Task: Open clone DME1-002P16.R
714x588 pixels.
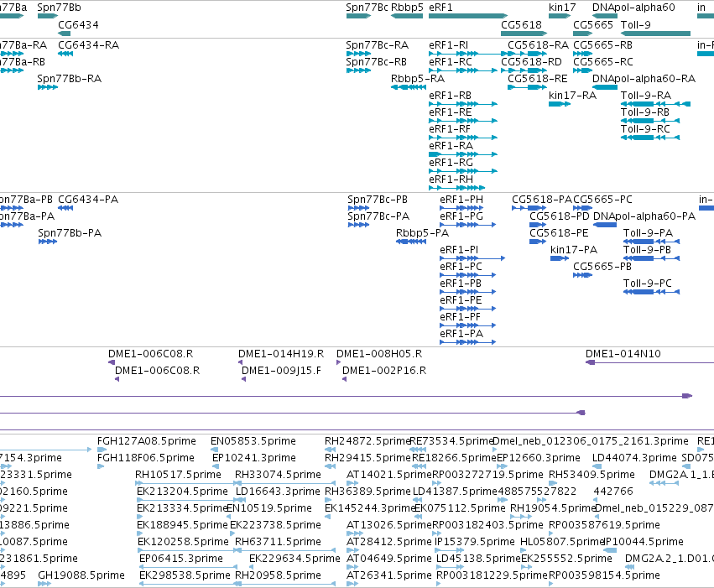Action: [384, 371]
